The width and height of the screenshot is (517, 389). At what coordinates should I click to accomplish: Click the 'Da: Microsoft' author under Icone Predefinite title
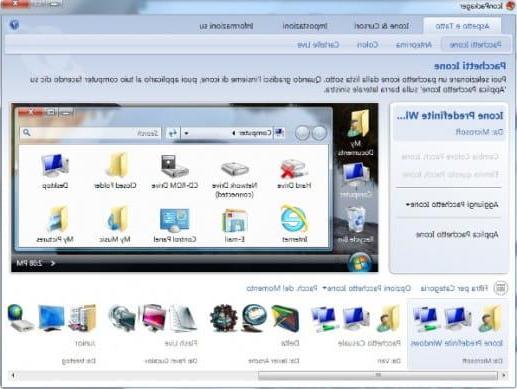point(479,132)
